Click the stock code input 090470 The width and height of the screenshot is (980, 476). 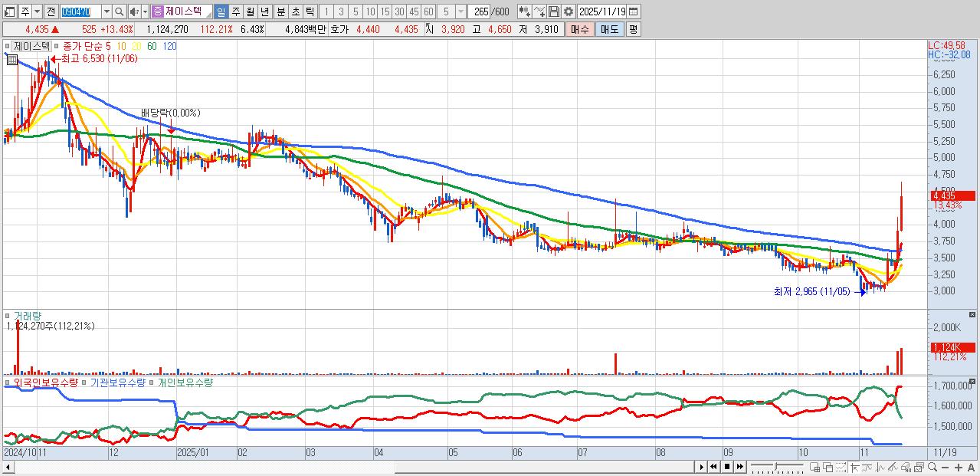pos(80,11)
